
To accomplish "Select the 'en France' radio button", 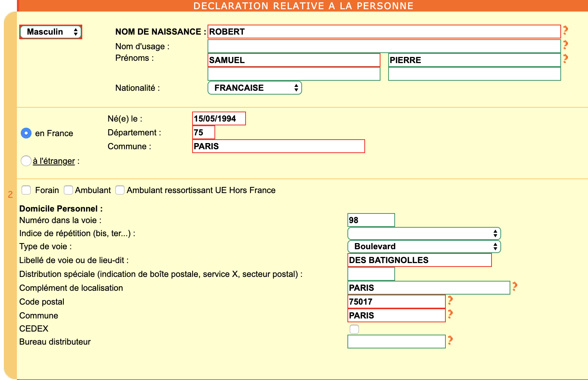I will click(x=26, y=133).
